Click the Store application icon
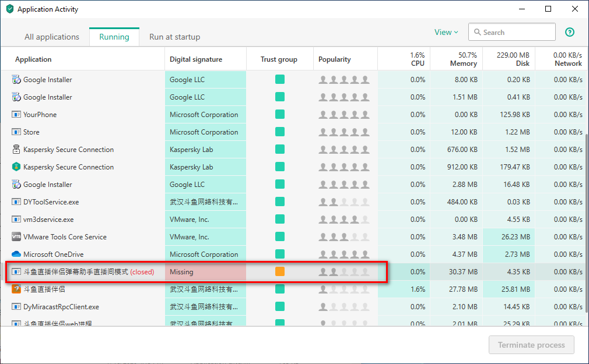 16,132
